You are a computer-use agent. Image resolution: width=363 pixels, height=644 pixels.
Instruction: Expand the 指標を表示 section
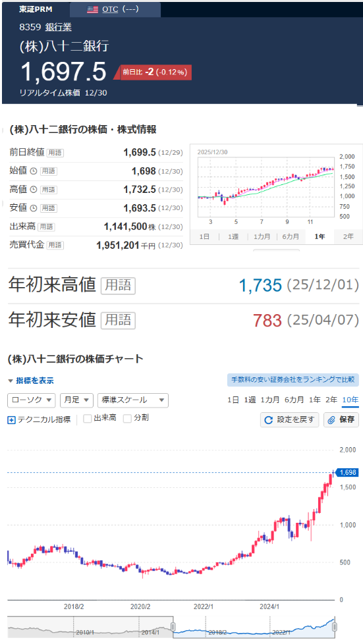point(31,381)
